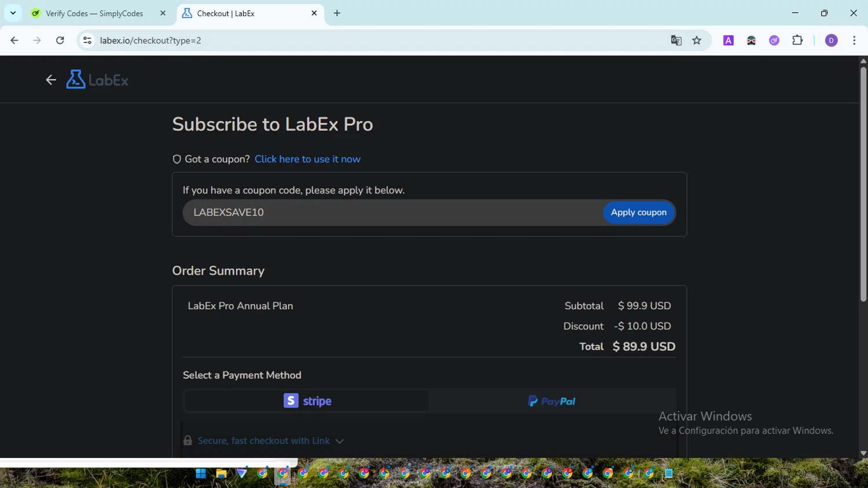Close the Checkout | LabEx tab

314,13
